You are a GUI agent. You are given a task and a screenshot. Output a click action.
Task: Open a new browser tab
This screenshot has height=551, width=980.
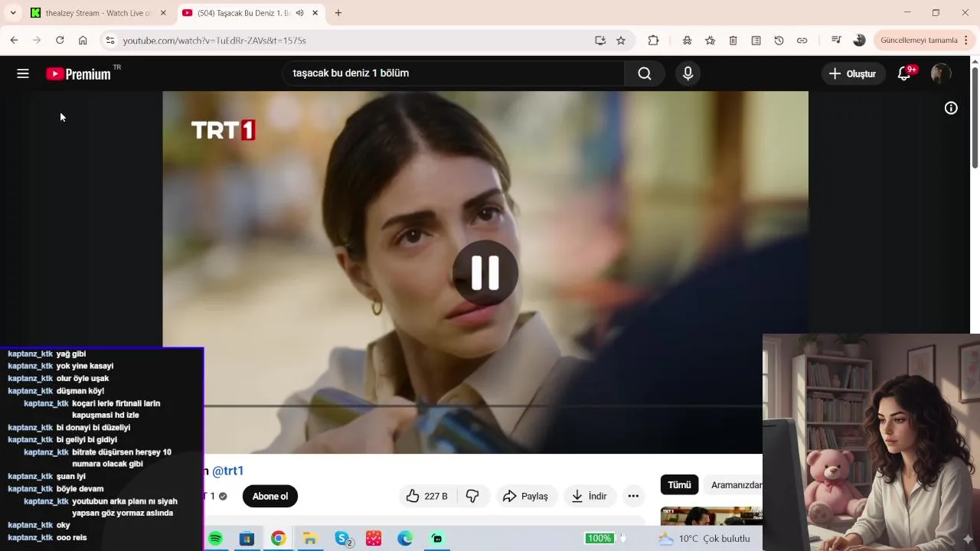click(338, 13)
